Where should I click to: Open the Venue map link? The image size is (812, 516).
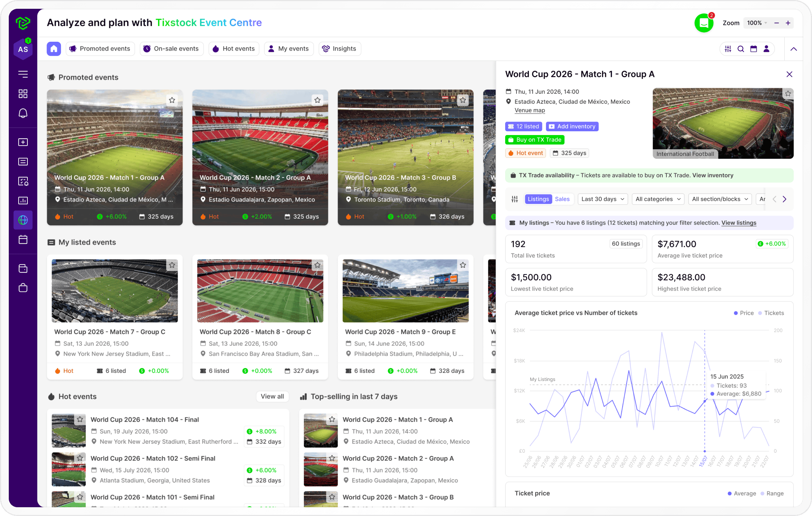tap(530, 110)
